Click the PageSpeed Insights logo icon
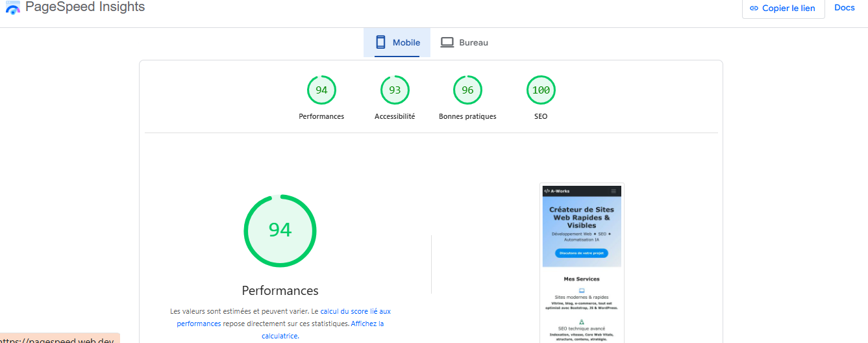The width and height of the screenshot is (868, 343). pyautogui.click(x=12, y=8)
